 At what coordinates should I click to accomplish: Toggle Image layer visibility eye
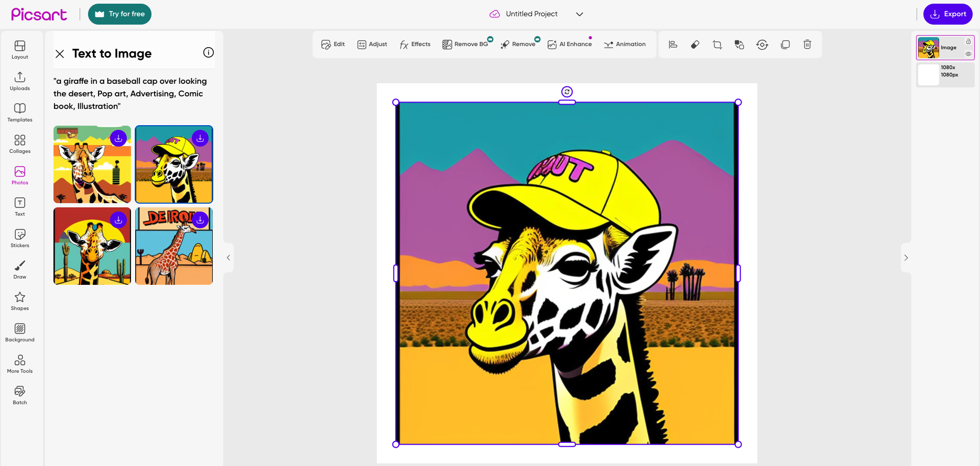(968, 54)
